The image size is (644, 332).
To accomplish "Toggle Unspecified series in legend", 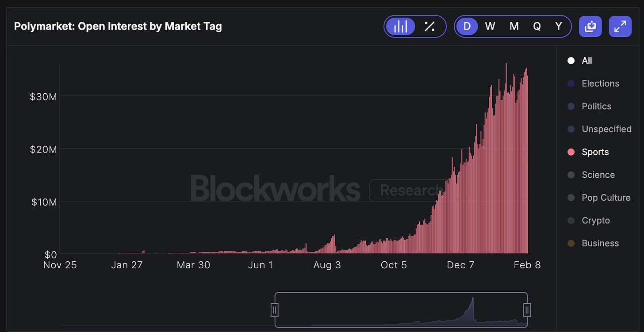I will tap(599, 129).
